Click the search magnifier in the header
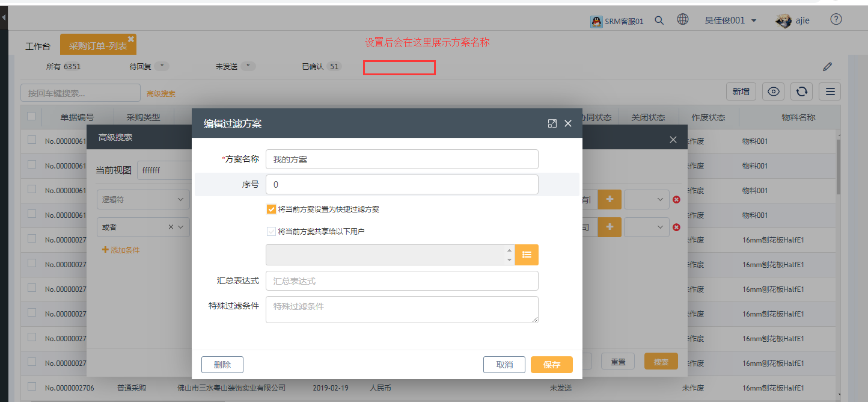 coord(659,20)
